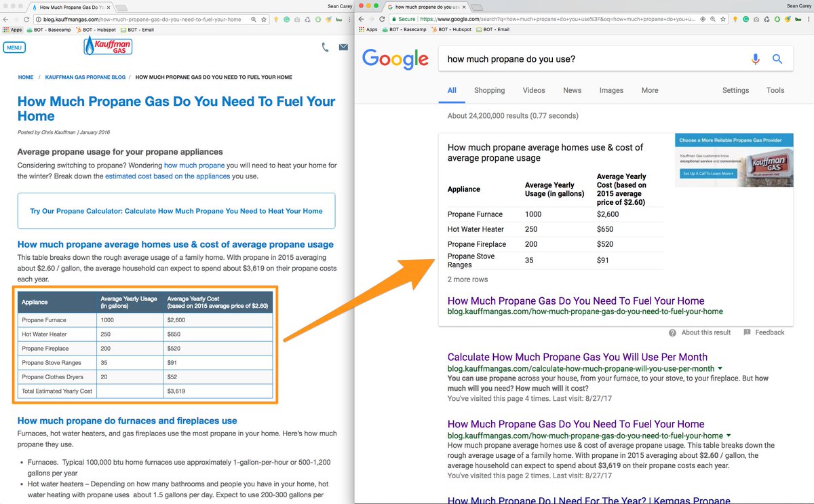Viewport: 814px width, 504px height.
Task: Click Sean Carey profile in Google window
Action: [x=798, y=6]
